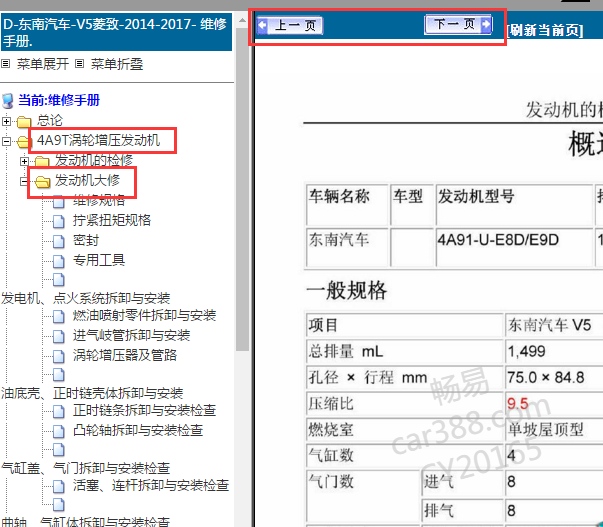Click the document icon beside 密封
The height and width of the screenshot is (527, 603).
point(58,241)
